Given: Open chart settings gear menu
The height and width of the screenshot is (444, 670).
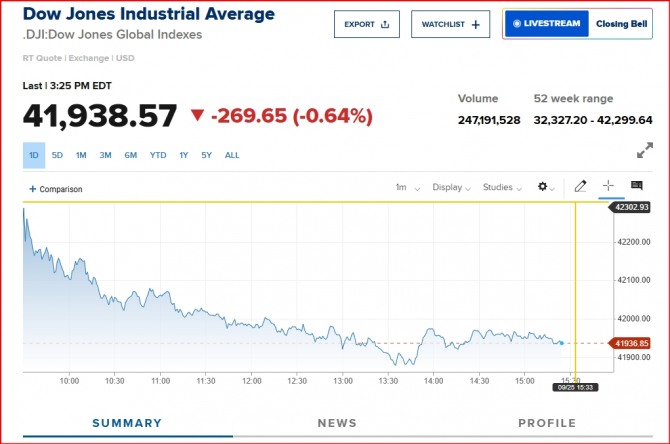Looking at the screenshot, I should [546, 187].
